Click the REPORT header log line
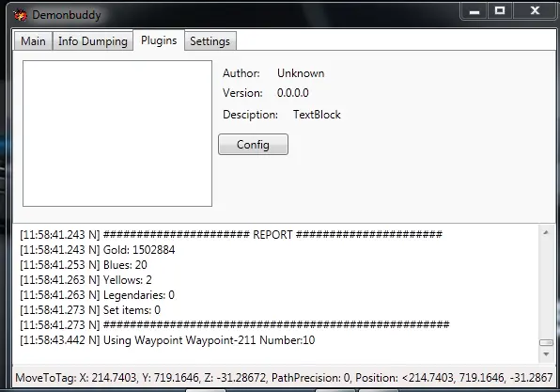 [x=231, y=235]
